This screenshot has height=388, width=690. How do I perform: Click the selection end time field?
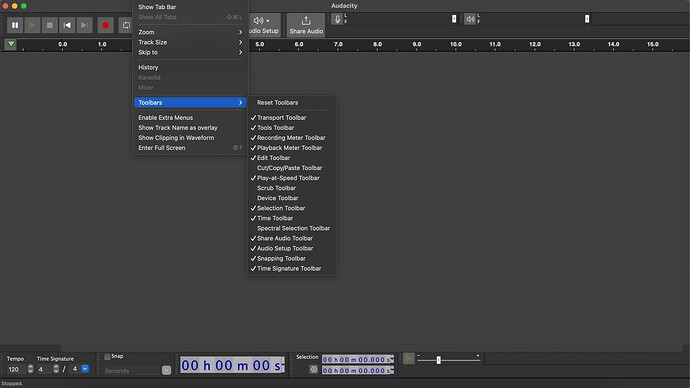tap(357, 370)
